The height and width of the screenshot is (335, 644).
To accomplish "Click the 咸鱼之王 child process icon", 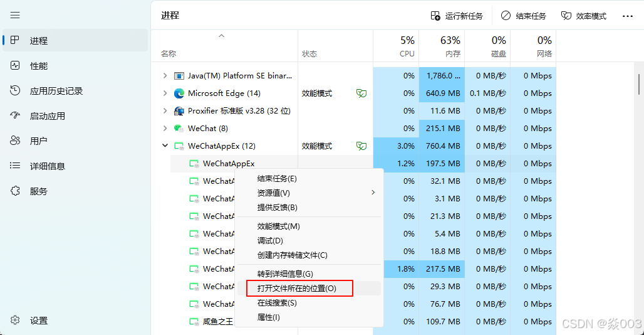I will click(x=194, y=321).
